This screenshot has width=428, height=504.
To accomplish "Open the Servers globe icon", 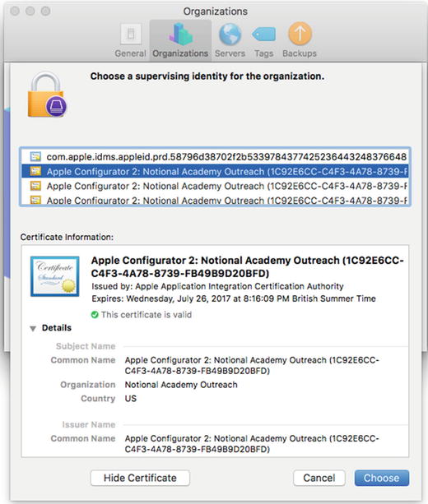I will click(x=230, y=34).
